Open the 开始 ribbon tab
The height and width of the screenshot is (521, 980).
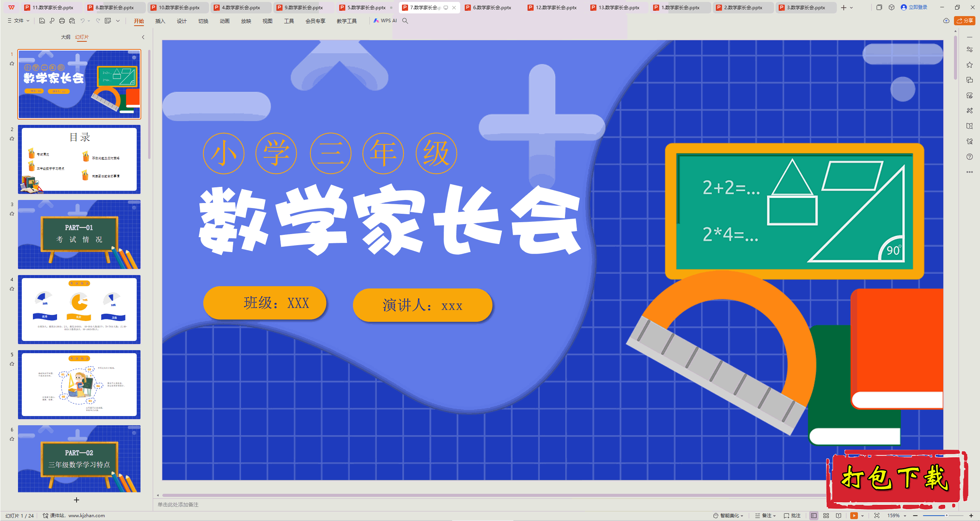click(139, 21)
